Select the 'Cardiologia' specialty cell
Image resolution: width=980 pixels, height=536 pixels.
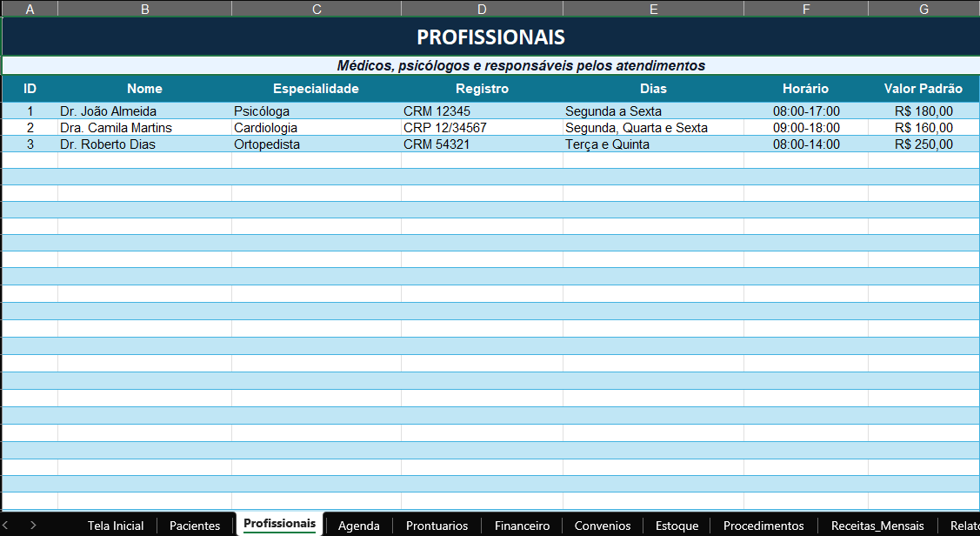[317, 128]
